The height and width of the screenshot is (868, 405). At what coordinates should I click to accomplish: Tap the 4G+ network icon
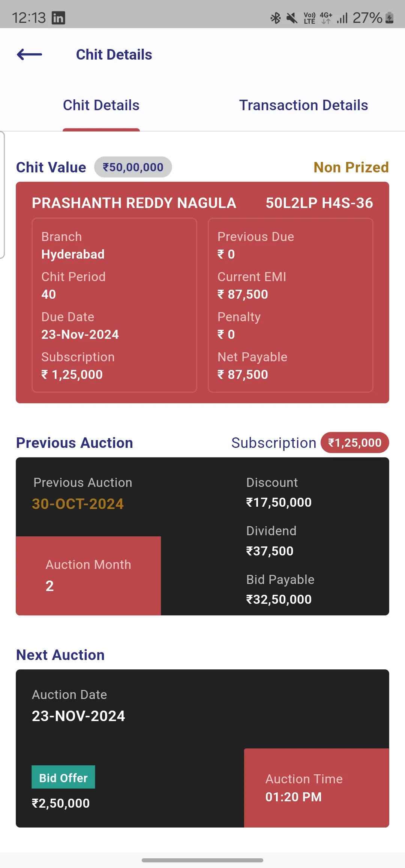pyautogui.click(x=326, y=18)
